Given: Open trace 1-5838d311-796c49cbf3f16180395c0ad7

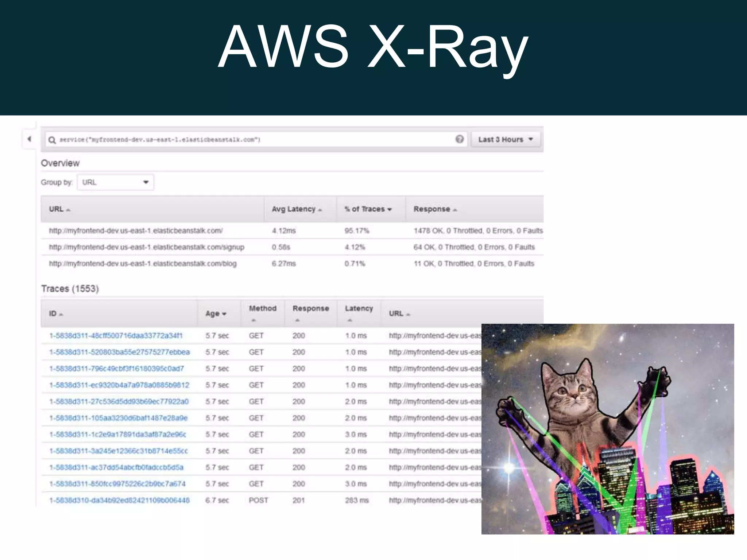Looking at the screenshot, I should pos(116,369).
